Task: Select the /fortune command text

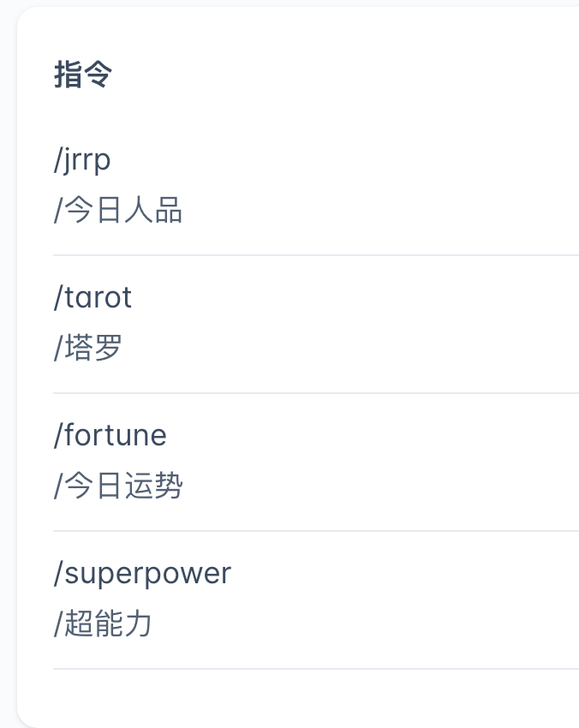Action: tap(110, 435)
